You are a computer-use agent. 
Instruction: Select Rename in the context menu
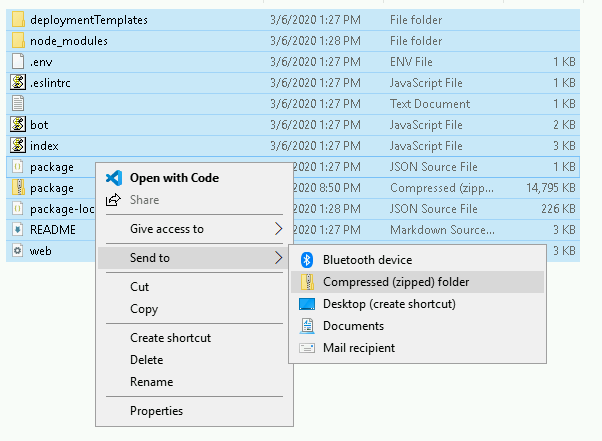click(151, 381)
